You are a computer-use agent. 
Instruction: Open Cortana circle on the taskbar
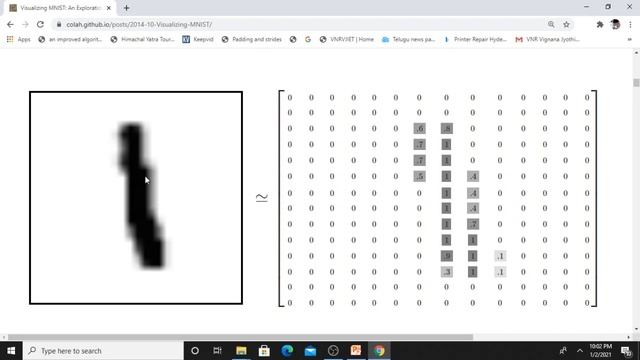pos(195,351)
